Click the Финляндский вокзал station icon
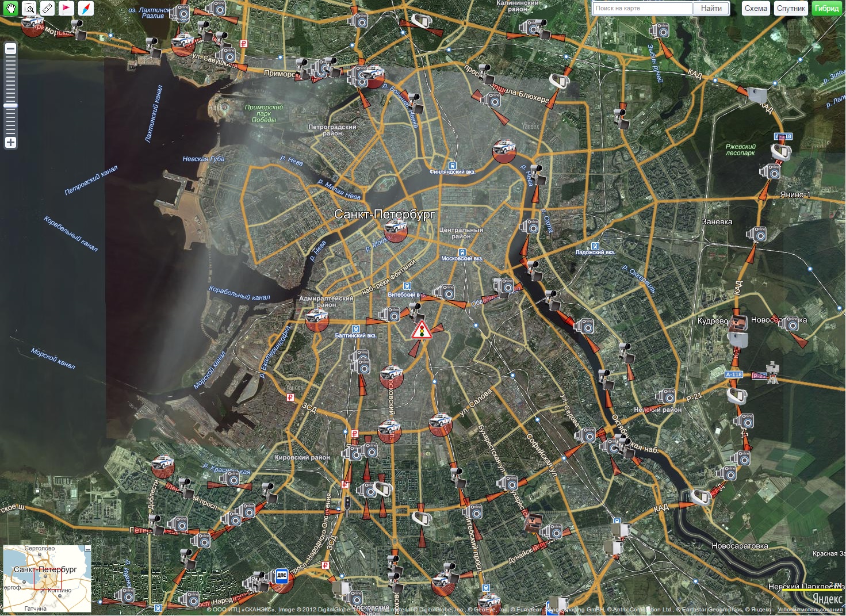This screenshot has width=846, height=616. tap(452, 166)
